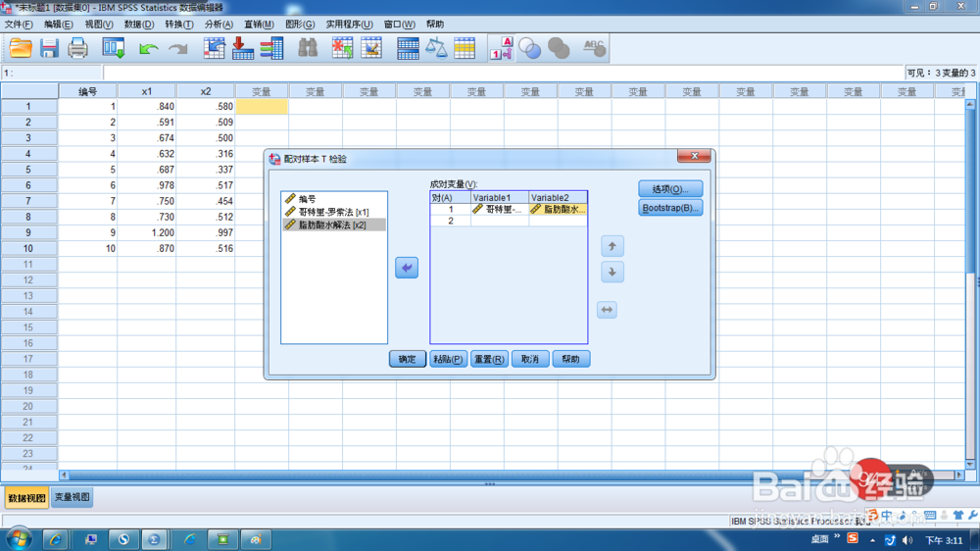Select Variable2 cell of pair 1
Image resolution: width=980 pixels, height=551 pixels.
[x=558, y=210]
